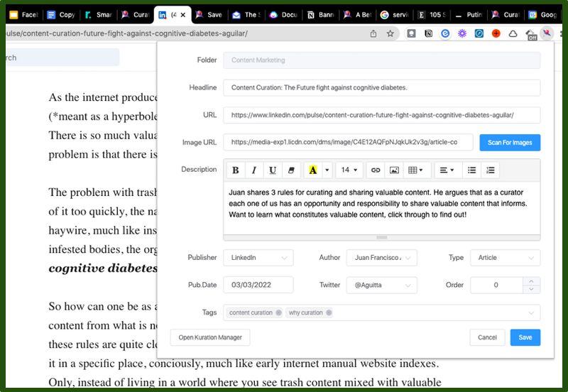This screenshot has height=392, width=568.
Task: Expand the Tags dropdown chevron
Action: [531, 313]
